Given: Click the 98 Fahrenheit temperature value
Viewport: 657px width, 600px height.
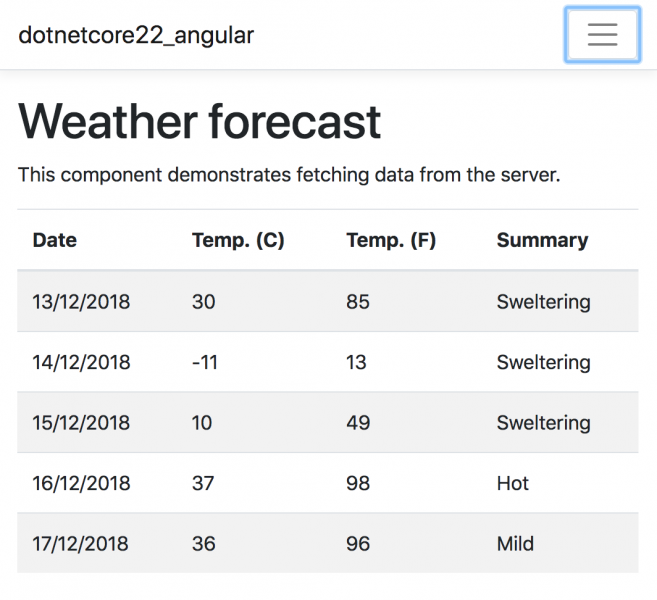Looking at the screenshot, I should coord(358,483).
